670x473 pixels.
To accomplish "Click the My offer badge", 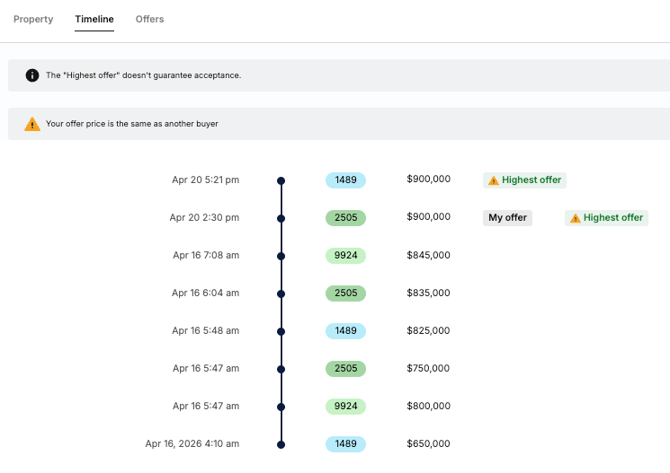I will click(x=507, y=218).
